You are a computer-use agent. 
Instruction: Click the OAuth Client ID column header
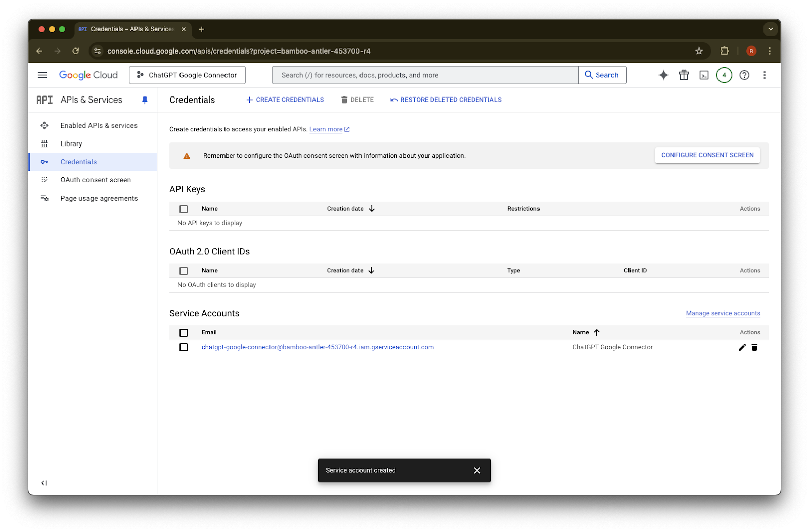635,271
